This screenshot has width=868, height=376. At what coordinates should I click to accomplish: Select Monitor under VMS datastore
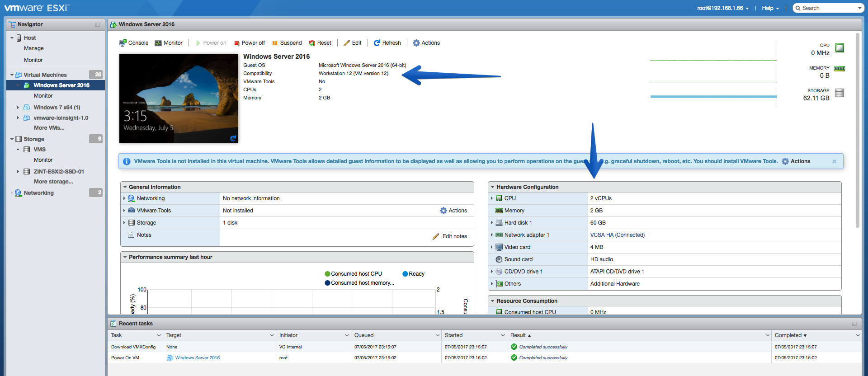[43, 160]
